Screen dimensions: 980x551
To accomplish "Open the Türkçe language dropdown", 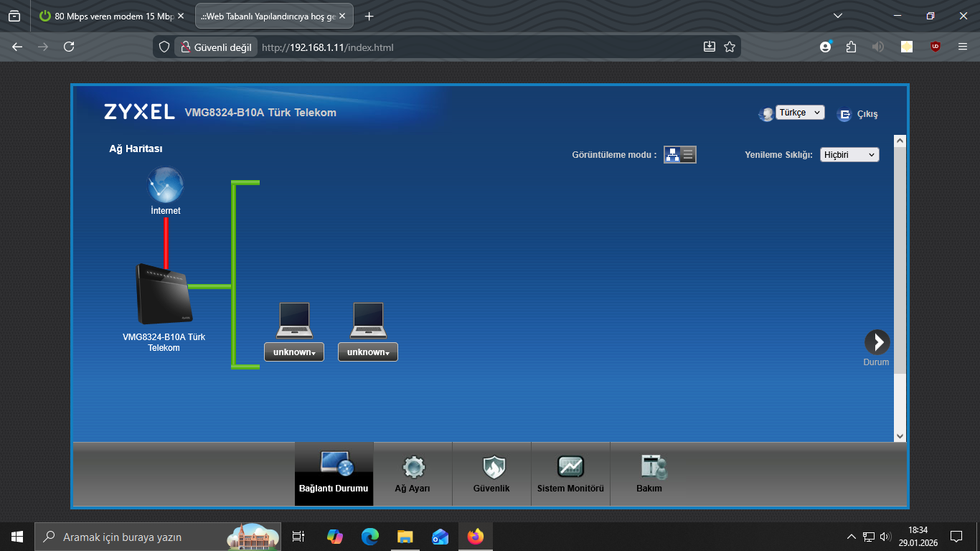I will pyautogui.click(x=800, y=113).
